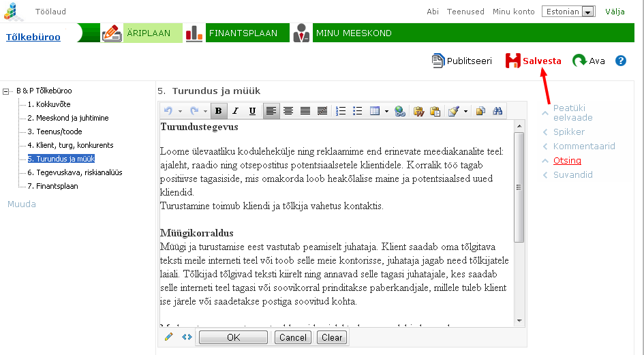This screenshot has height=355, width=644.
Task: Align text left
Action: click(271, 111)
